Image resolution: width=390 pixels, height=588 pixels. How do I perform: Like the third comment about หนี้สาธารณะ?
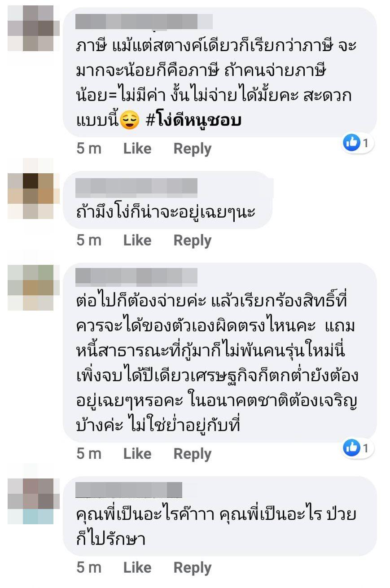tap(137, 453)
